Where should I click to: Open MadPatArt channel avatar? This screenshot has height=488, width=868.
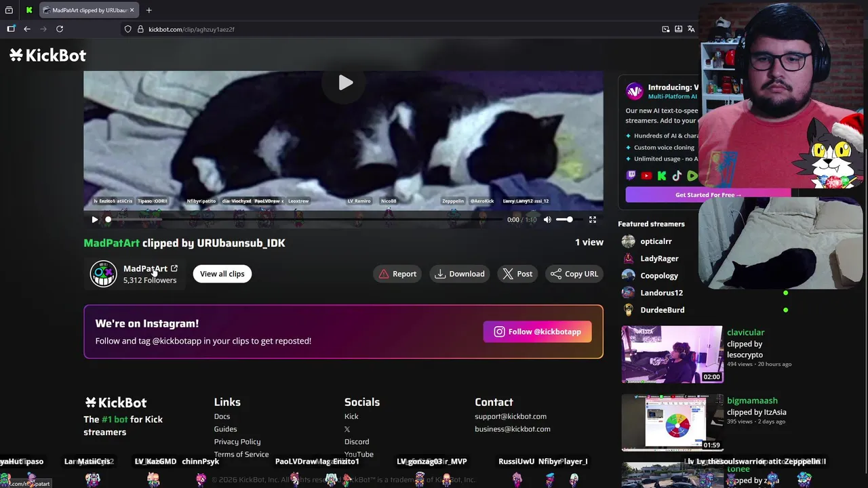point(104,274)
